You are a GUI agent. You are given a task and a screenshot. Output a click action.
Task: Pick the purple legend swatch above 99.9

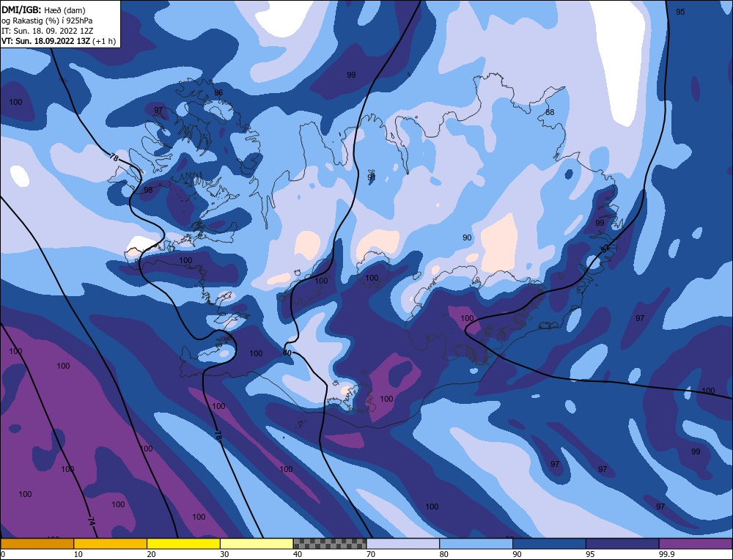pos(696,544)
